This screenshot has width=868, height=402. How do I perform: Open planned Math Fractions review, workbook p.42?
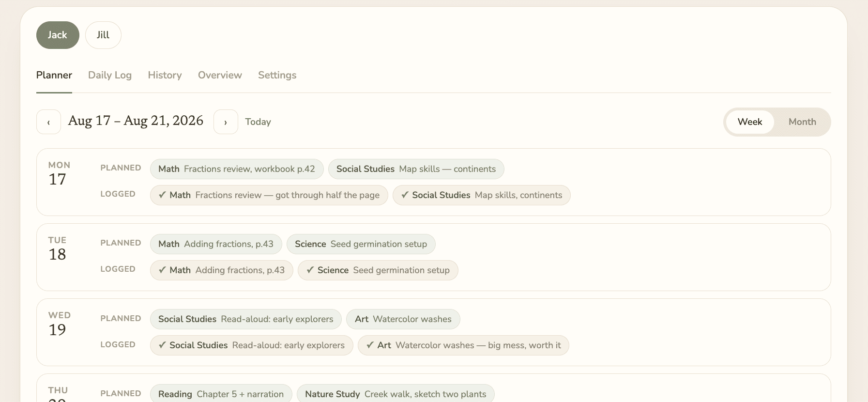pos(237,169)
